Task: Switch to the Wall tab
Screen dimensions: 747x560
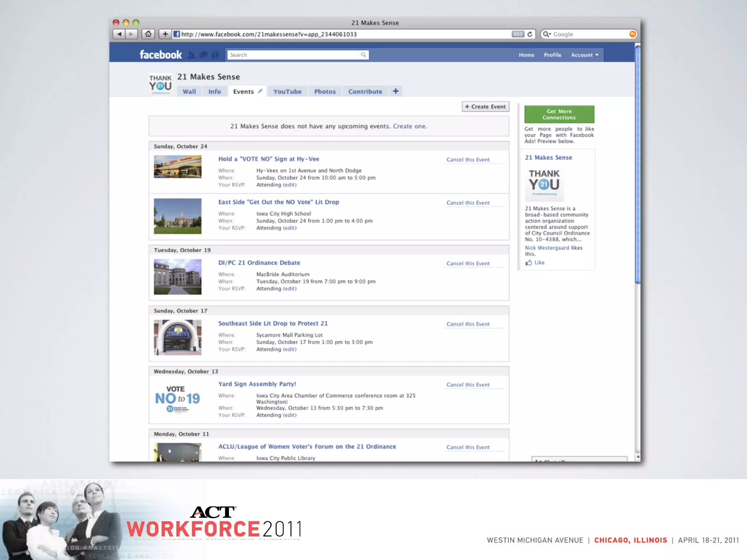Action: click(x=189, y=92)
